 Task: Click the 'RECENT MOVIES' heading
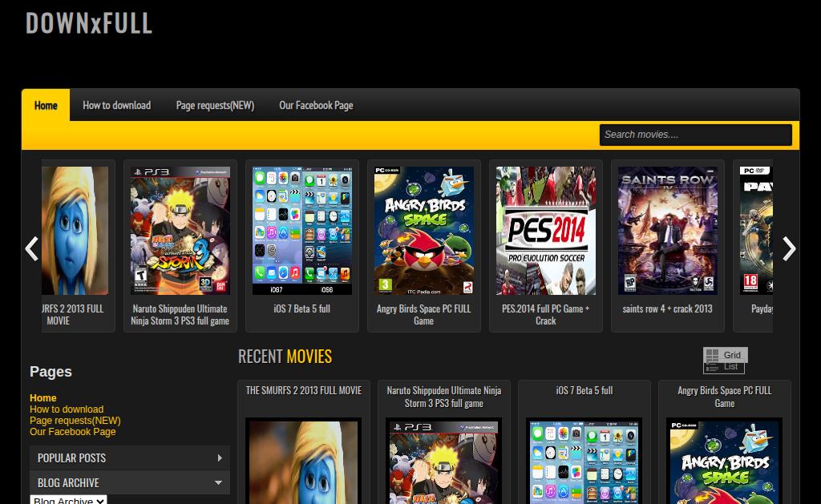tap(285, 357)
